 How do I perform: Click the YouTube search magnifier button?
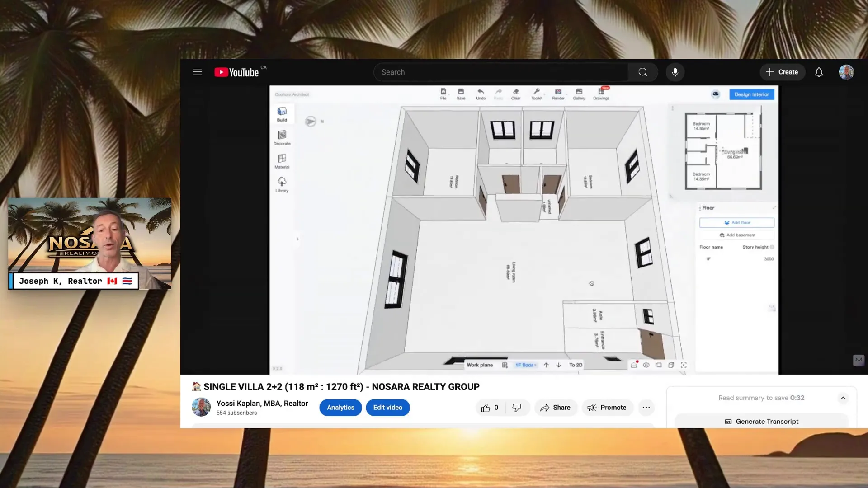point(643,72)
